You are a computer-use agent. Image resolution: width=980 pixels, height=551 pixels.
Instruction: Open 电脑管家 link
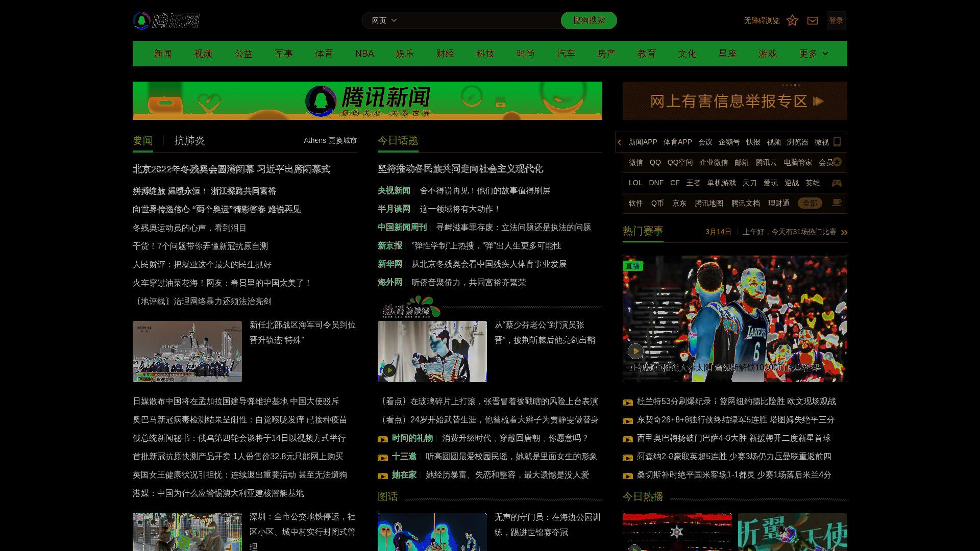798,162
